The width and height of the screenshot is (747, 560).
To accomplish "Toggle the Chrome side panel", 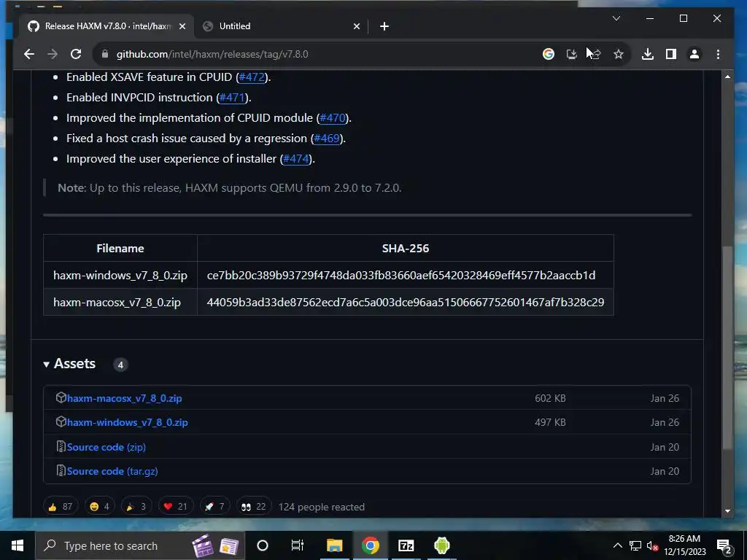I will [x=671, y=54].
